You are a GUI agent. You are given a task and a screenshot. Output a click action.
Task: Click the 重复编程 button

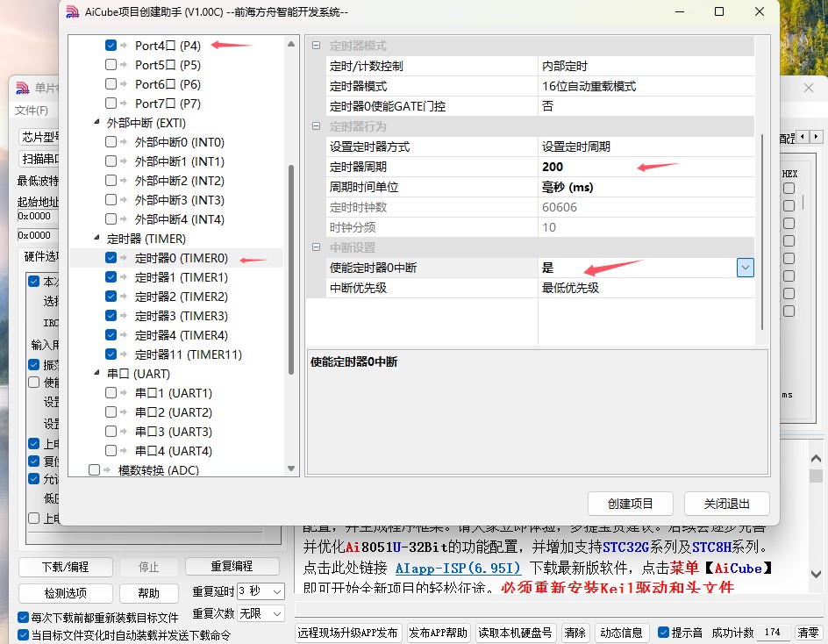[x=232, y=566]
